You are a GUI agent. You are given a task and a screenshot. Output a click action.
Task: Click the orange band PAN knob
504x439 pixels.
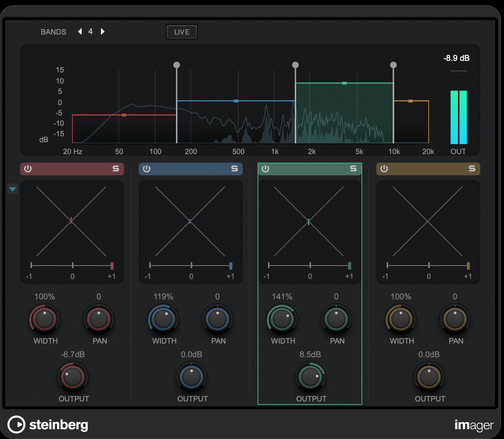[x=455, y=319]
